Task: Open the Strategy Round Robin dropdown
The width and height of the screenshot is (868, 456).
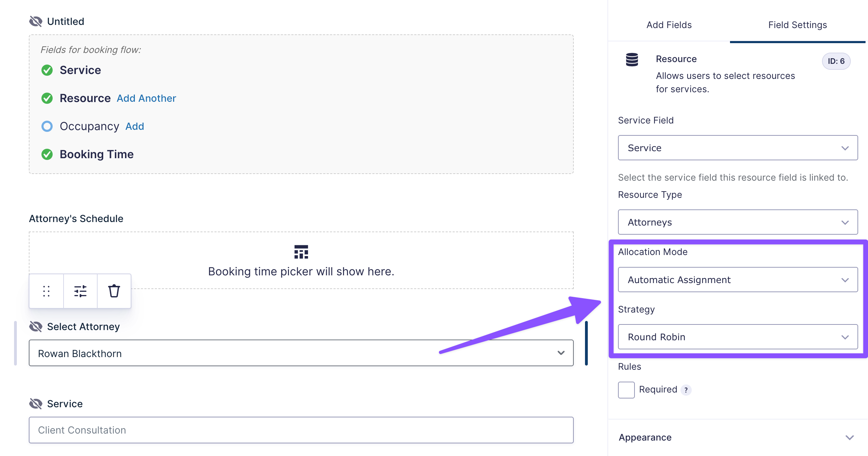Action: (738, 337)
